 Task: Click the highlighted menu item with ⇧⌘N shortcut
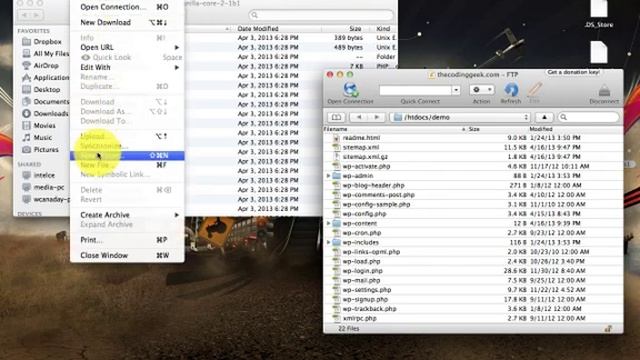[127, 156]
